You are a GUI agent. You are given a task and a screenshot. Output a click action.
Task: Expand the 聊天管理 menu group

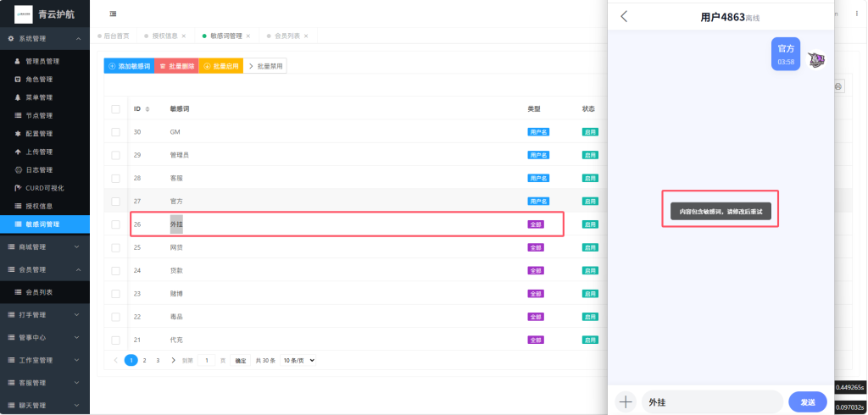tap(45, 406)
